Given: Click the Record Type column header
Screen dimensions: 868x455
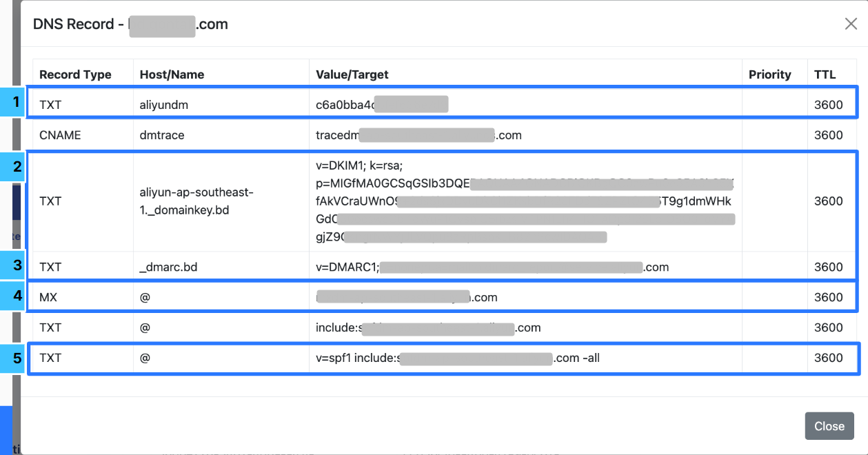Looking at the screenshot, I should point(75,74).
